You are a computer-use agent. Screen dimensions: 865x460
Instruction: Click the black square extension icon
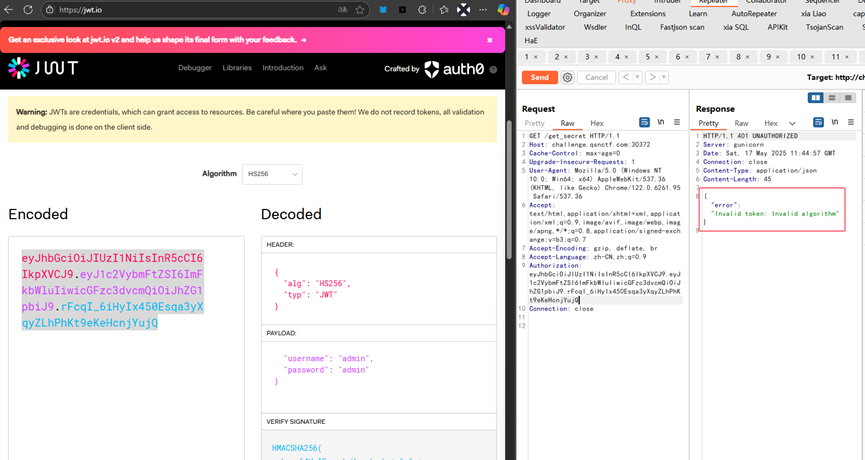click(x=402, y=10)
